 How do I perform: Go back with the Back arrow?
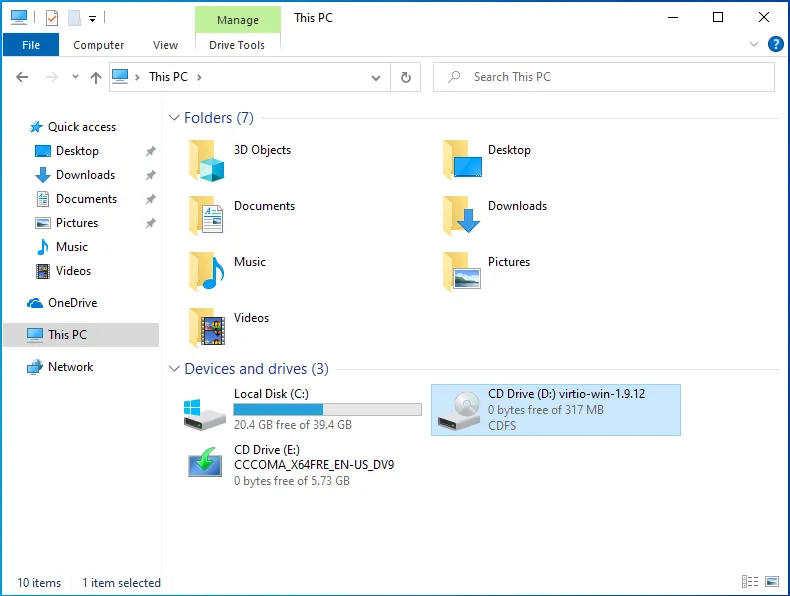click(x=22, y=77)
